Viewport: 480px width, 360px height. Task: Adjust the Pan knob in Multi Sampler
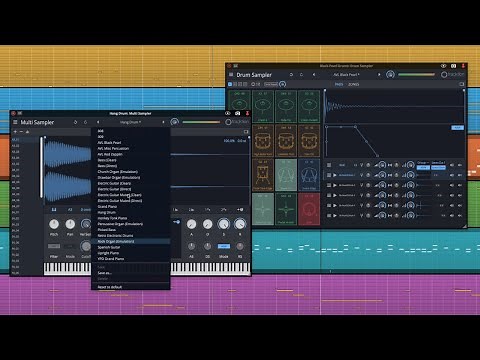point(70,224)
